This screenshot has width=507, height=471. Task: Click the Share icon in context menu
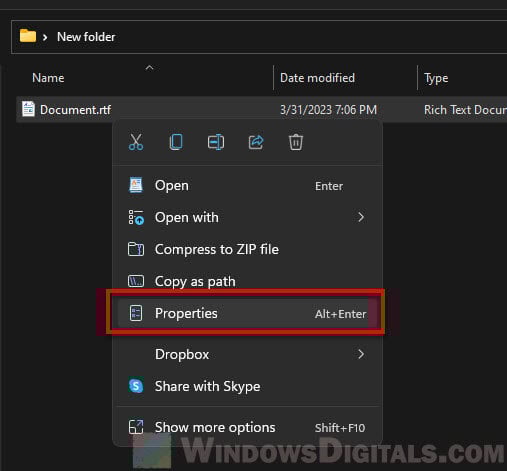click(256, 142)
